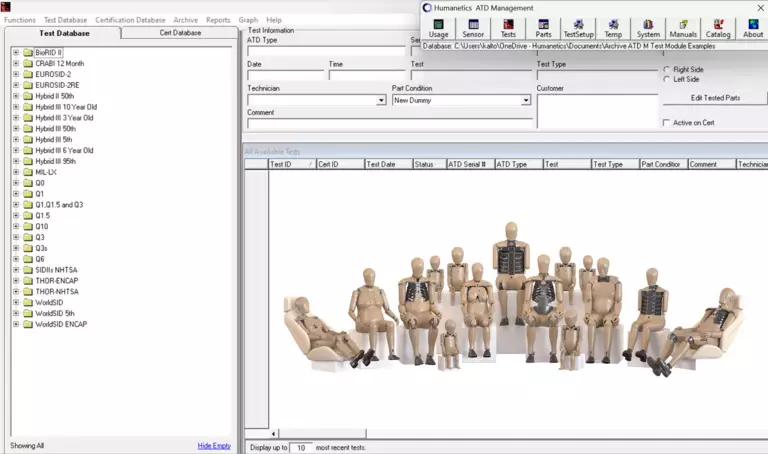Expand the WorldSID 5th tree node
The height and width of the screenshot is (454, 768).
[16, 313]
